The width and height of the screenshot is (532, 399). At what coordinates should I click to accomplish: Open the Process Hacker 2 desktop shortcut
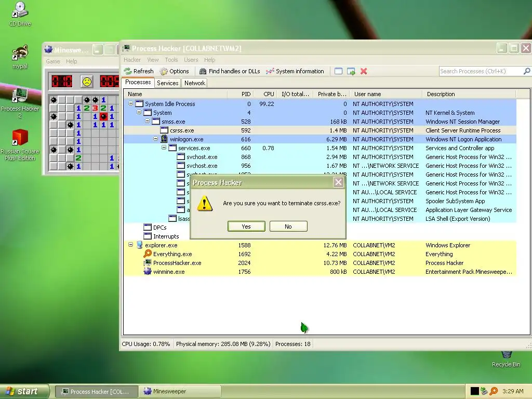pos(20,102)
